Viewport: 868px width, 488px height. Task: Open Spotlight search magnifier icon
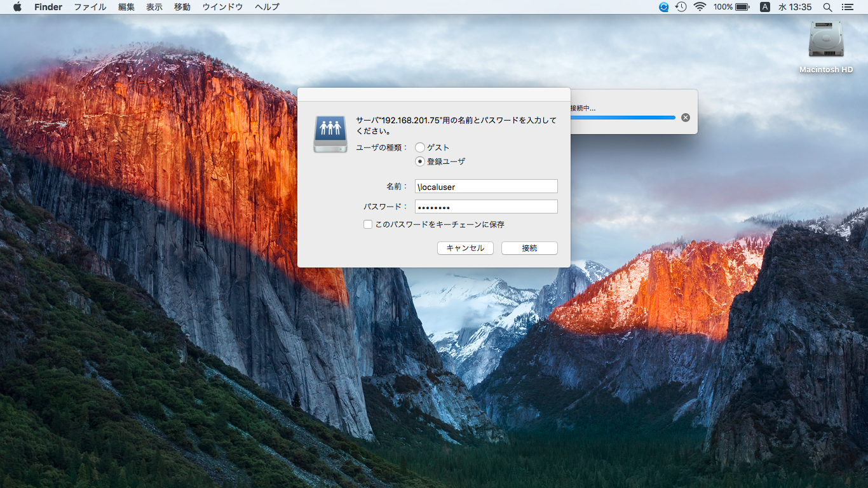pyautogui.click(x=827, y=7)
